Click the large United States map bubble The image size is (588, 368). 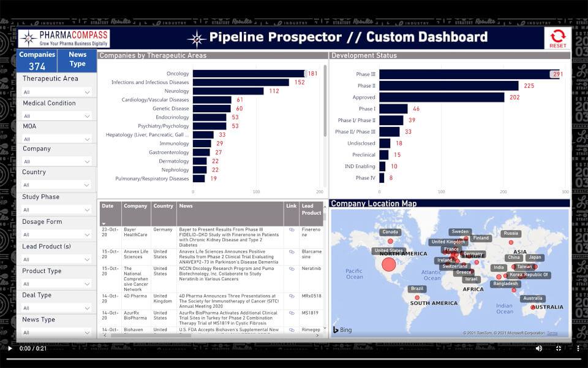389,264
